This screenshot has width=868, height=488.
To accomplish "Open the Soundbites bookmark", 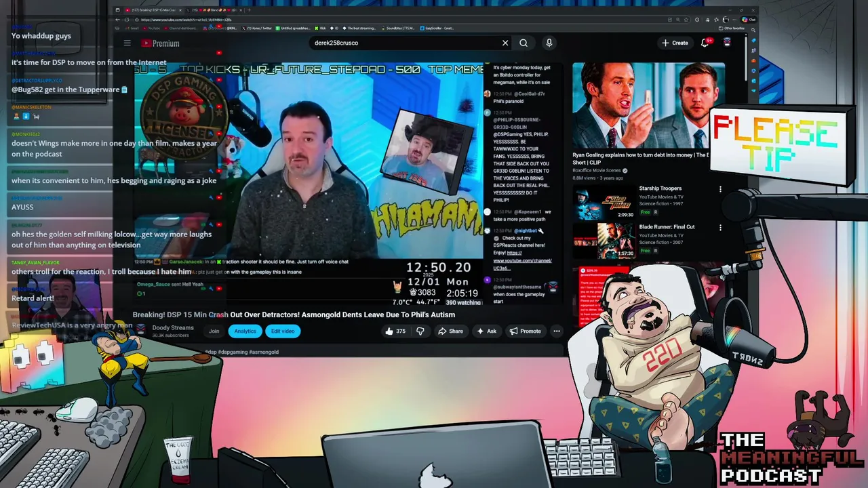I will 399,28.
